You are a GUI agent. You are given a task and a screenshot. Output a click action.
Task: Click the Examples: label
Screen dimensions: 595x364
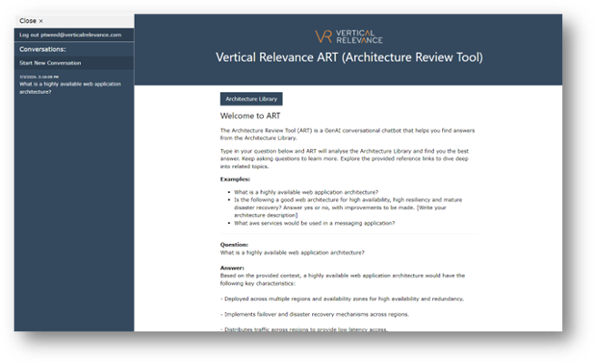tap(235, 179)
